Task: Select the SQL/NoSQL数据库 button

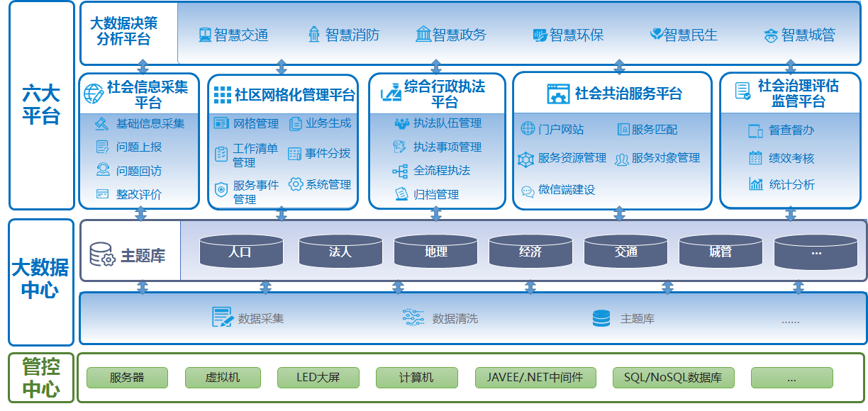Action: click(673, 378)
